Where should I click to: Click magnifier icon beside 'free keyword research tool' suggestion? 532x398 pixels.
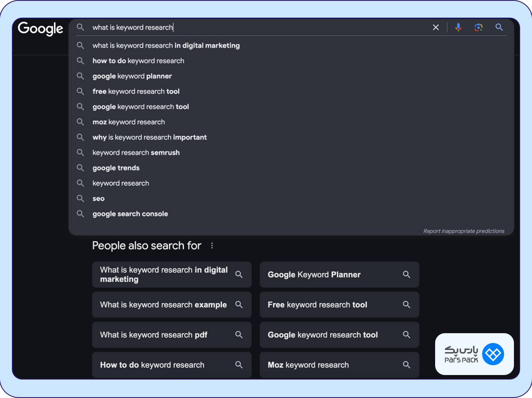80,91
